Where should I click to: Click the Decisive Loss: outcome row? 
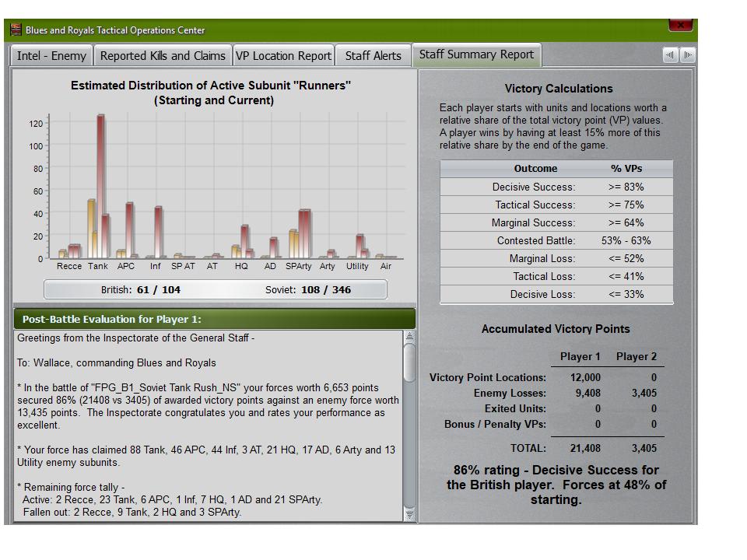click(x=556, y=294)
